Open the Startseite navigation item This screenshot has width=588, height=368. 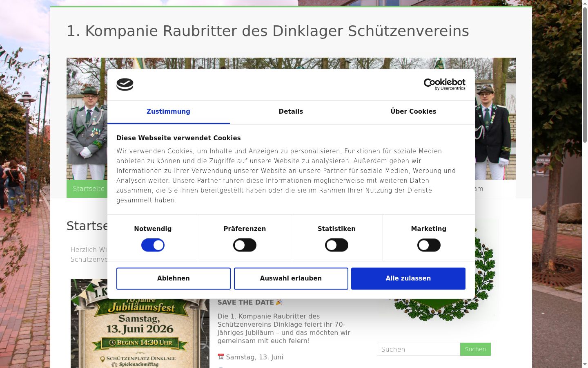pos(87,189)
